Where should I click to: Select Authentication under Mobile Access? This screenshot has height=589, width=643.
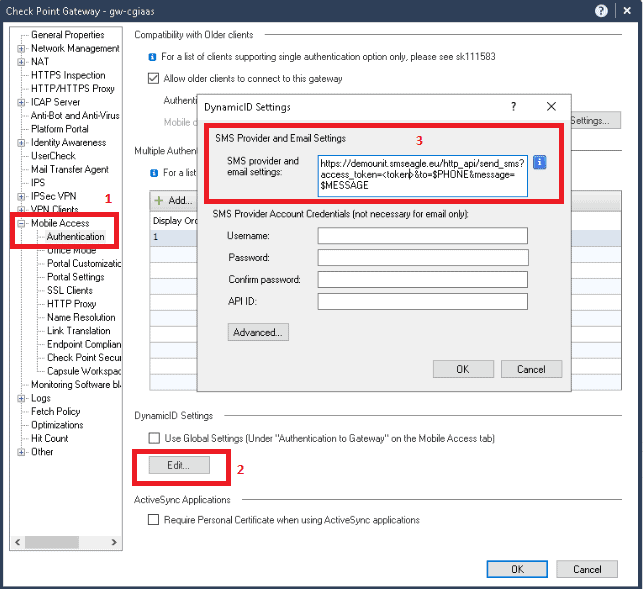point(75,237)
